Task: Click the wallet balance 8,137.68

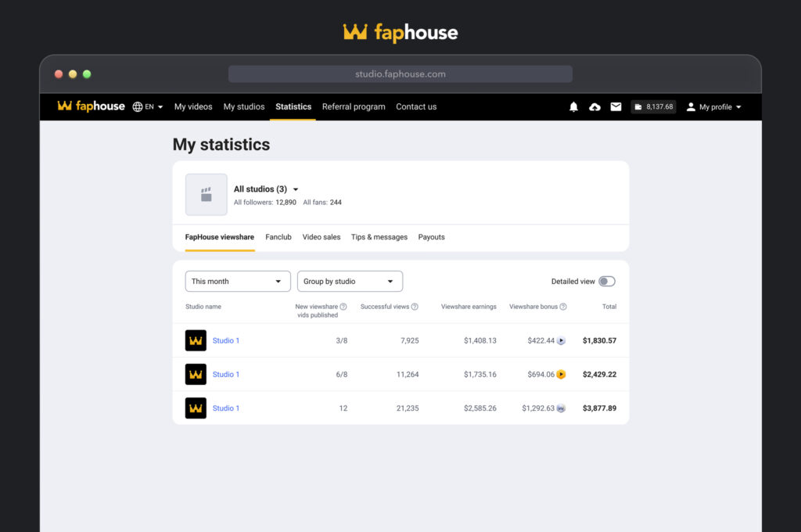Action: click(x=653, y=107)
